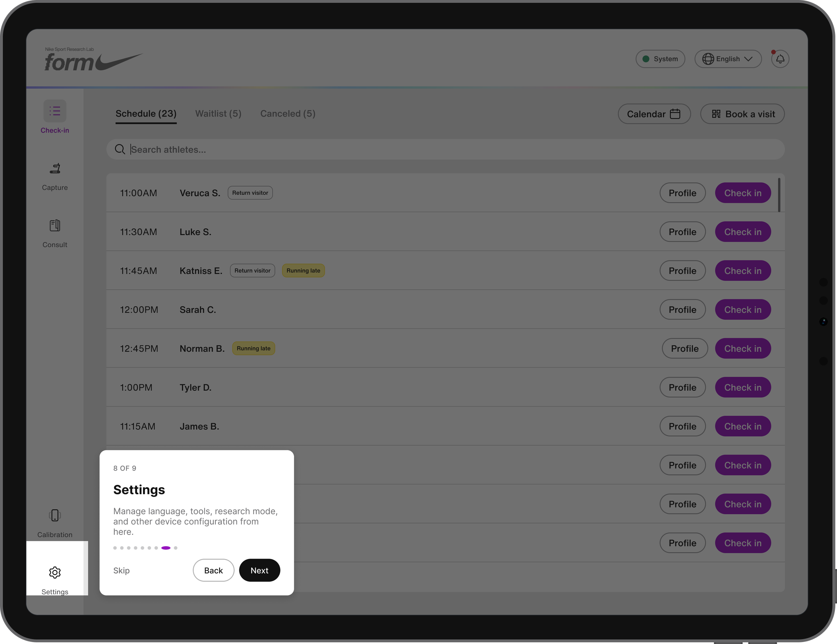The image size is (837, 644).
Task: Open the Check-in list icon in sidebar
Action: (x=55, y=111)
